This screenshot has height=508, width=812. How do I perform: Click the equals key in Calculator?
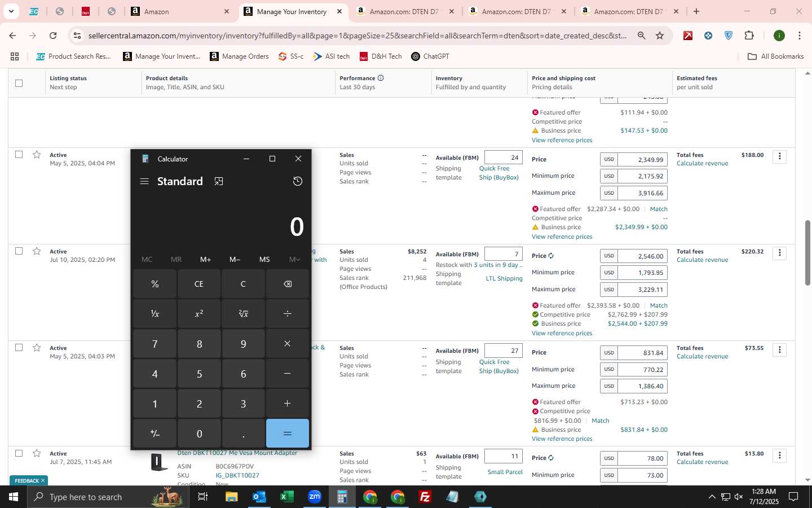288,433
